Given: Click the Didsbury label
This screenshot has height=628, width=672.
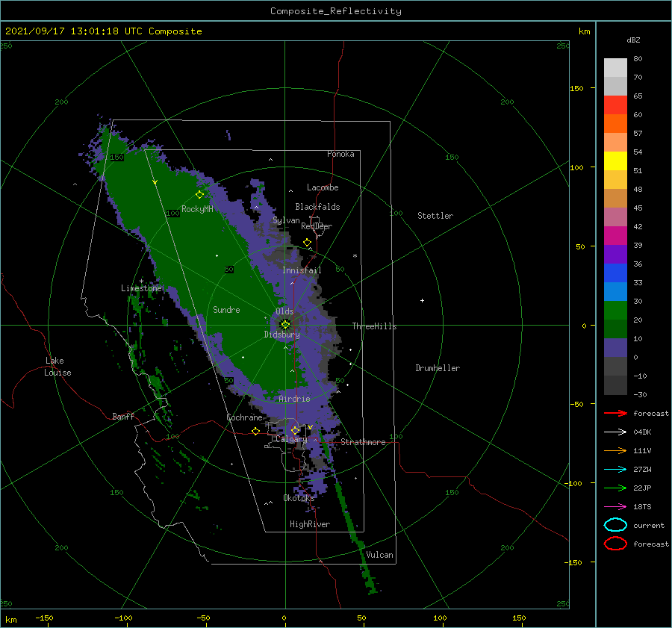Looking at the screenshot, I should 282,335.
